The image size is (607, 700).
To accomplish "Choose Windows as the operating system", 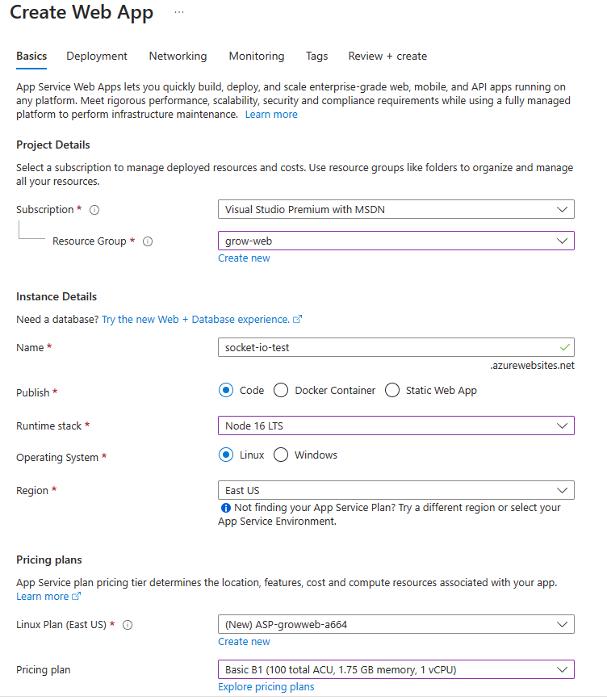I will [281, 455].
